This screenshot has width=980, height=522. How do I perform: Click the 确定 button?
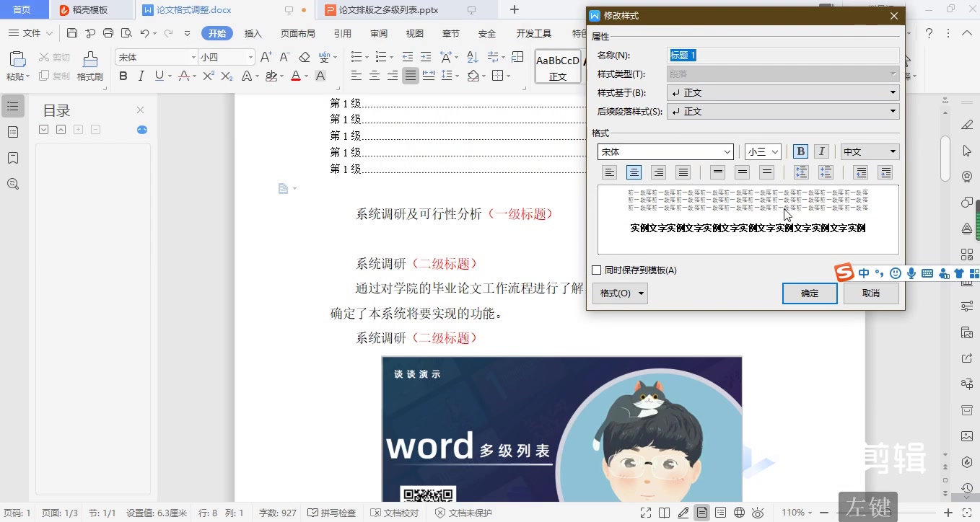coord(810,293)
